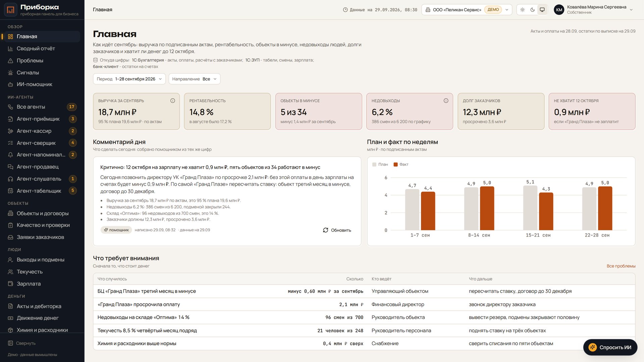Viewport: 644px width, 362px height.
Task: Click the orange Факт bar for 8–14 сен
Action: (x=487, y=208)
